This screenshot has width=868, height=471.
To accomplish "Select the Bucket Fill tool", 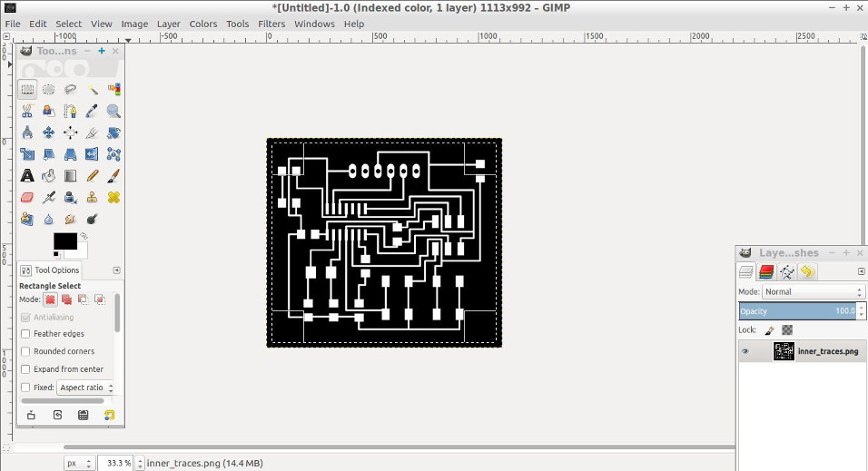I will [x=49, y=175].
